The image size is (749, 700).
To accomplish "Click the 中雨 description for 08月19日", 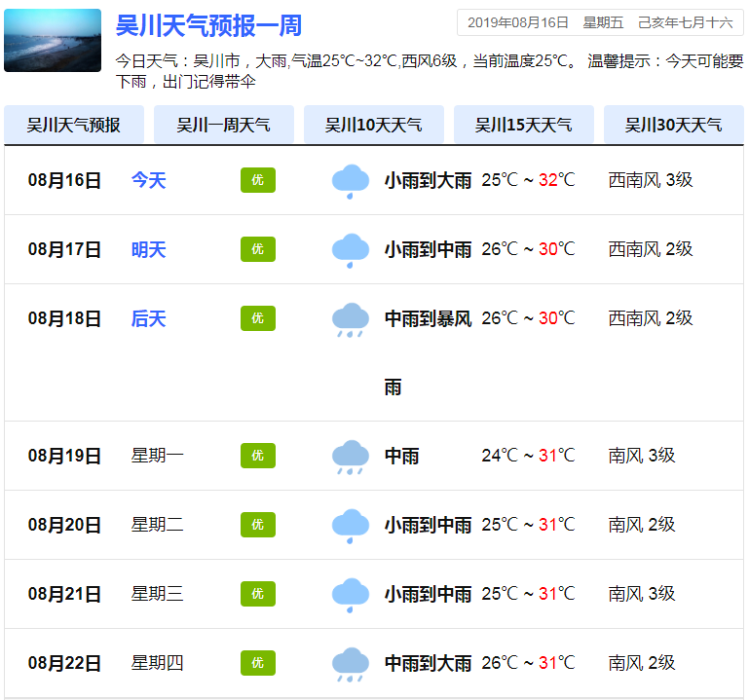I will coord(401,456).
